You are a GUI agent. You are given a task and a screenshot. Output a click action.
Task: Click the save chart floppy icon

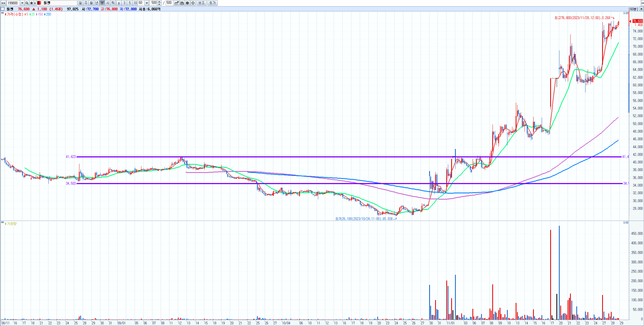pyautogui.click(x=182, y=3)
